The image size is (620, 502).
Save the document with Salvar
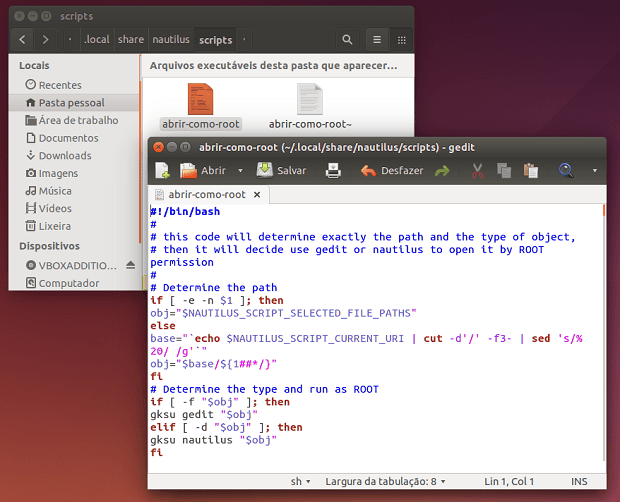[x=281, y=171]
